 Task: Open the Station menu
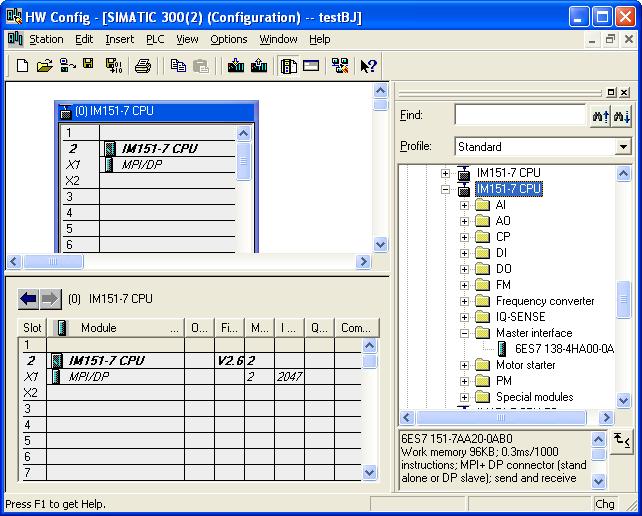pyautogui.click(x=46, y=39)
